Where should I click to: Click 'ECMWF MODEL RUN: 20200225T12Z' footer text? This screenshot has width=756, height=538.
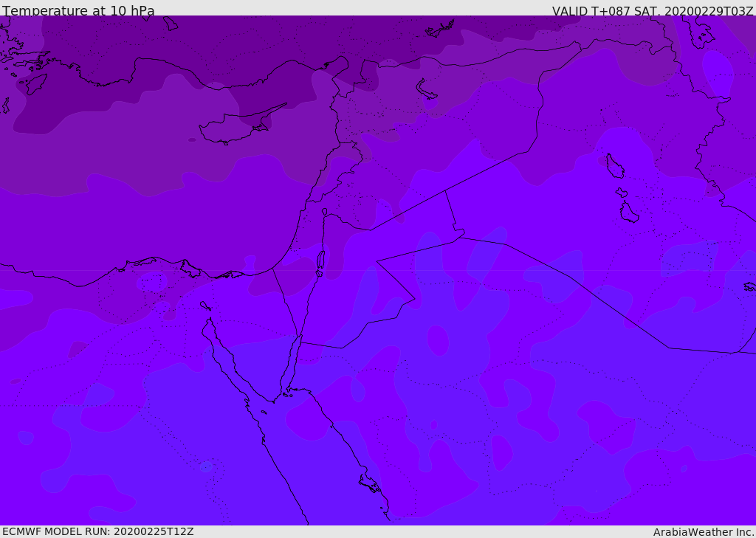(98, 531)
